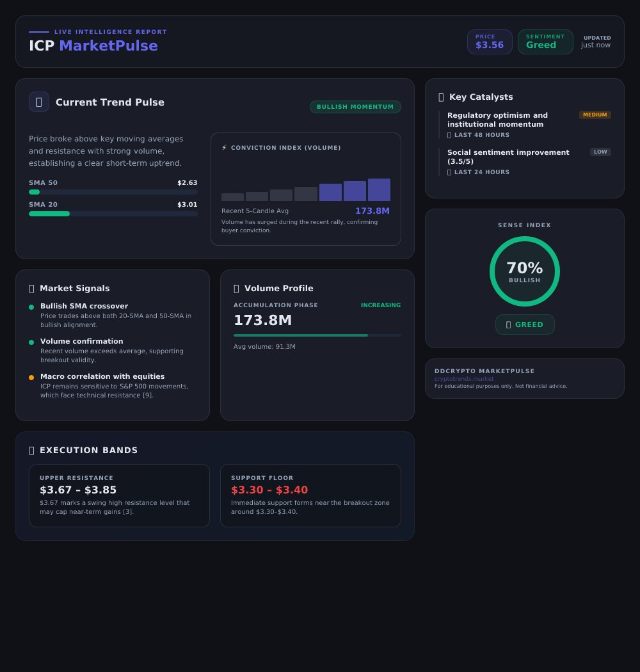This screenshot has height=672, width=640.
Task: Click the 70% Bullish gauge ring
Action: click(525, 271)
